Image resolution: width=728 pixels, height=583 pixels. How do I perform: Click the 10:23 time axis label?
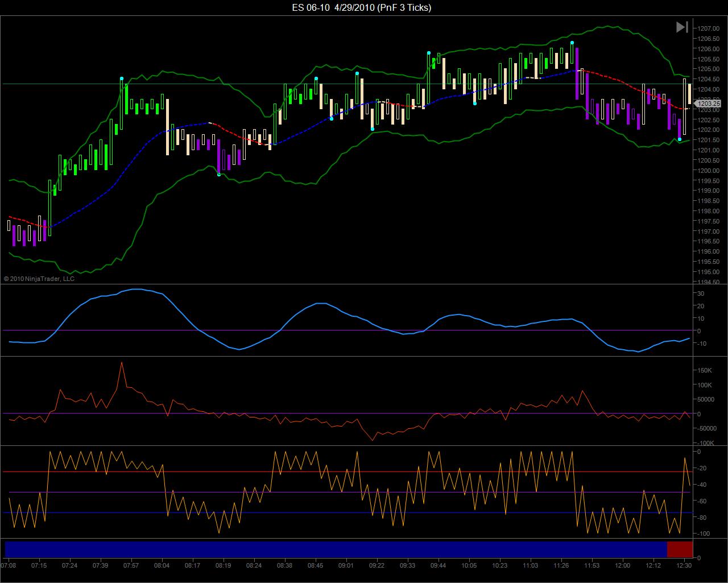(500, 565)
